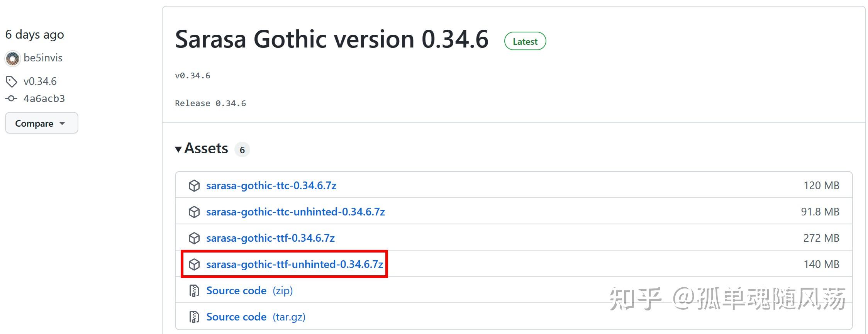The width and height of the screenshot is (868, 334).
Task: Click package icon for sarasa-gothic-ttf-unhinted archive
Action: coord(194,264)
